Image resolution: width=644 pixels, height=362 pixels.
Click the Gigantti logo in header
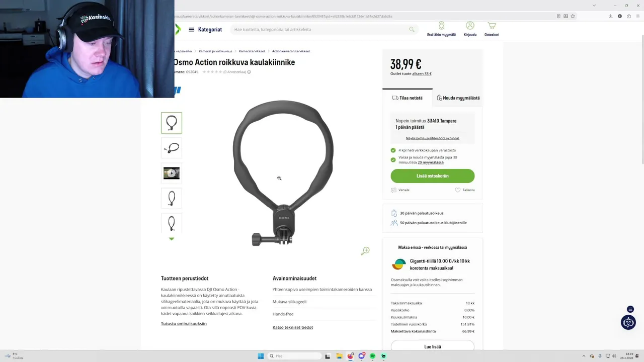(x=178, y=30)
